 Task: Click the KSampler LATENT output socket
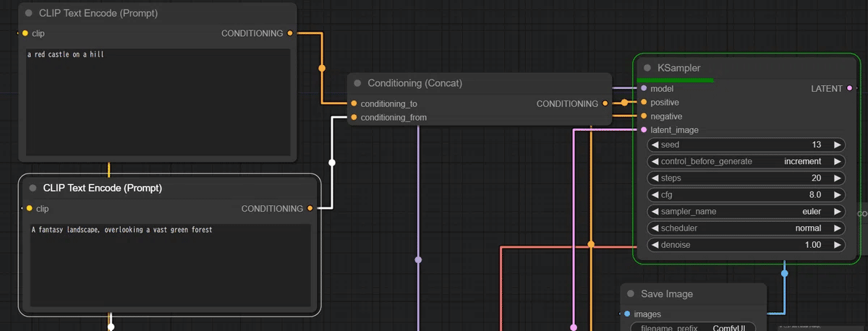(x=849, y=89)
